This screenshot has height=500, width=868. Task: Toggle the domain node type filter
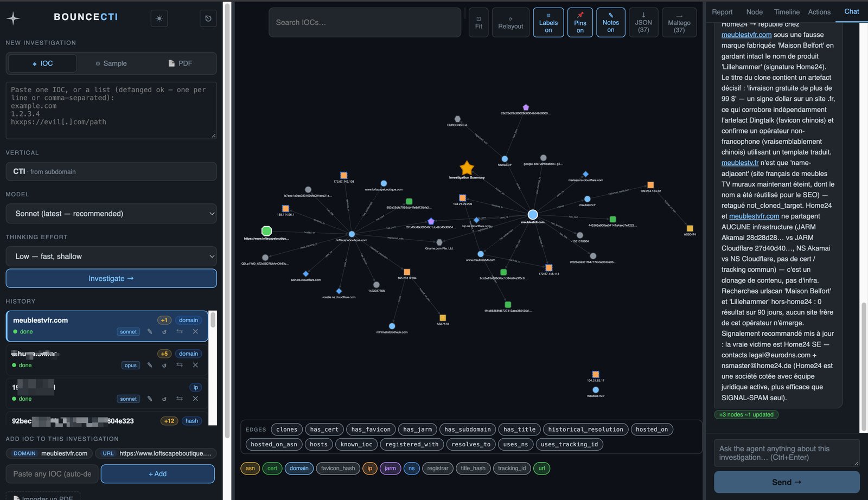point(299,469)
